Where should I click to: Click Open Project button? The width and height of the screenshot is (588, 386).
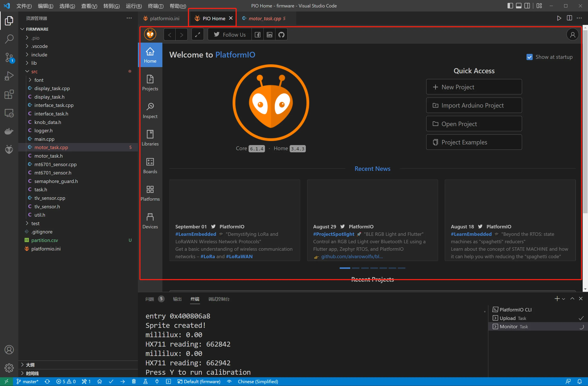click(474, 124)
